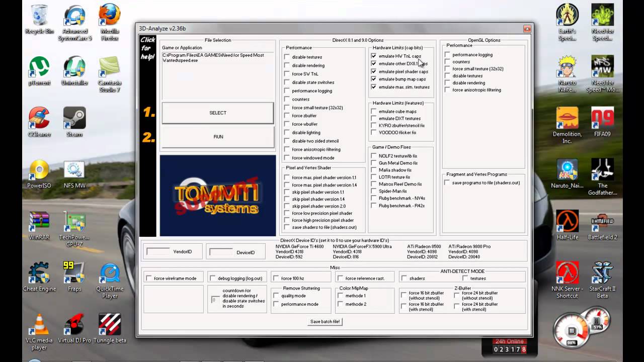Enable emulate cube maps checkbox
The width and height of the screenshot is (644, 362).
tap(374, 112)
